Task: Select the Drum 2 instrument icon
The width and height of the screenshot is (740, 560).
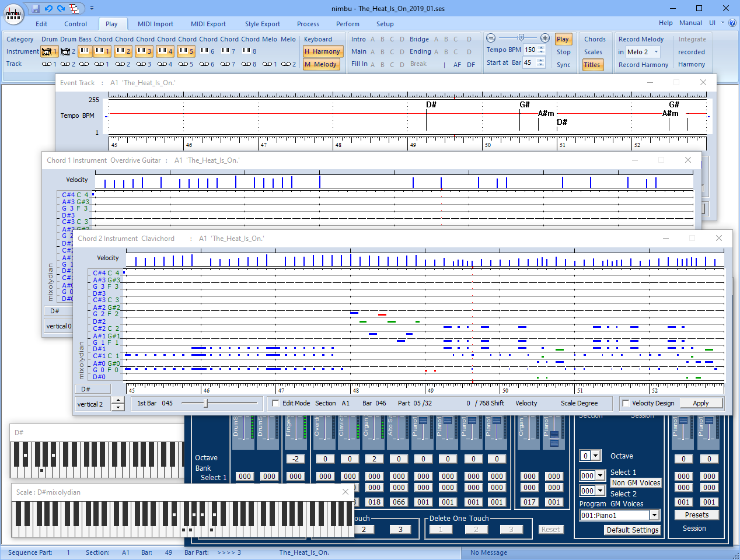Action: pyautogui.click(x=68, y=51)
